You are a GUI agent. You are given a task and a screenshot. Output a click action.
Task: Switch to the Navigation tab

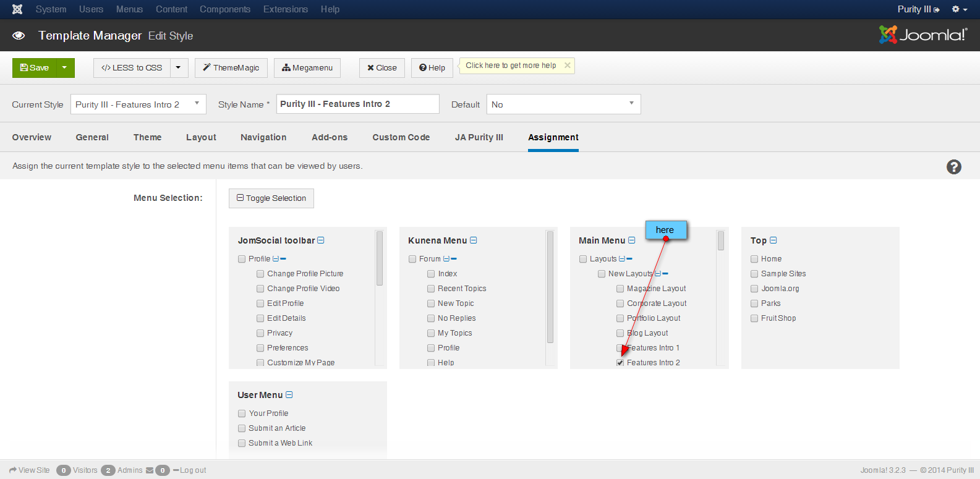263,137
